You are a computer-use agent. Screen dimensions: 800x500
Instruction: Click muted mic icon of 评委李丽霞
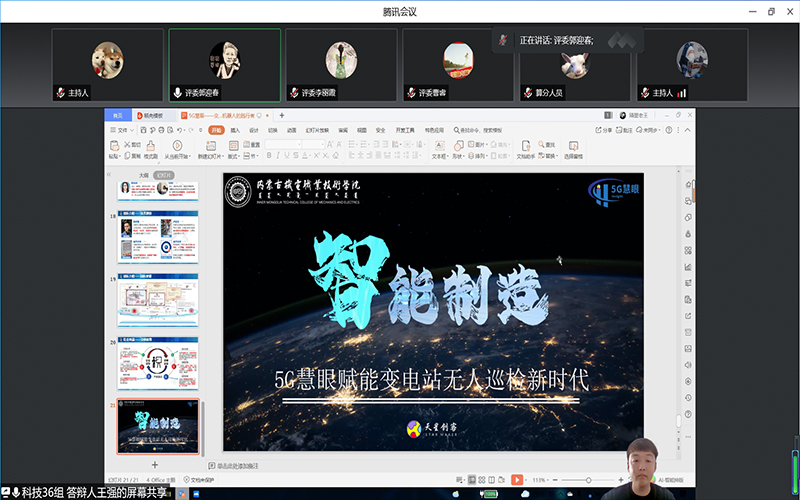pos(295,93)
